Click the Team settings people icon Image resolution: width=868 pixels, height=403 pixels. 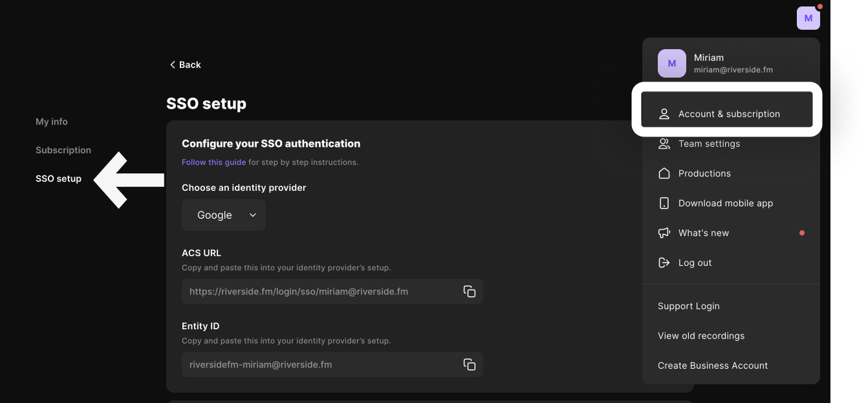[664, 144]
